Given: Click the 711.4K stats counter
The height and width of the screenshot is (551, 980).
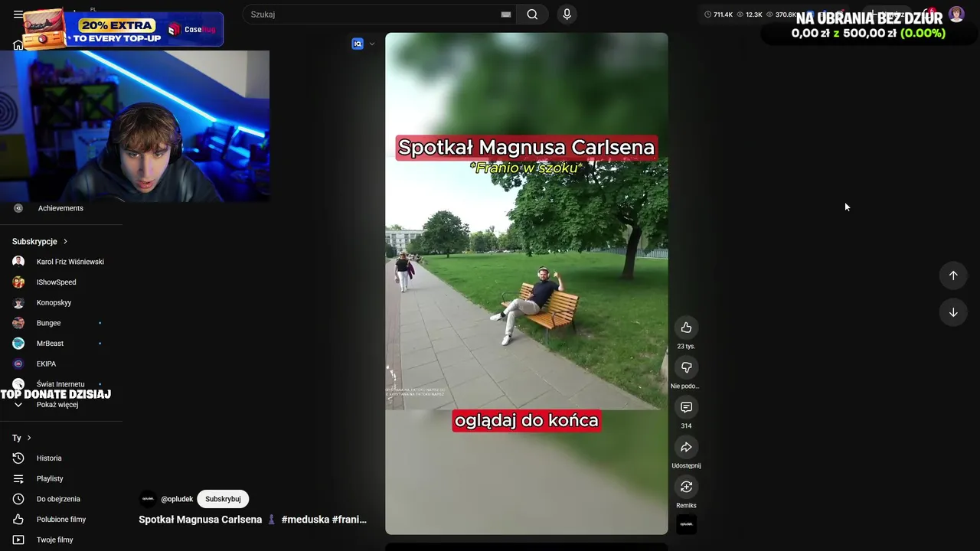Looking at the screenshot, I should coord(718,15).
